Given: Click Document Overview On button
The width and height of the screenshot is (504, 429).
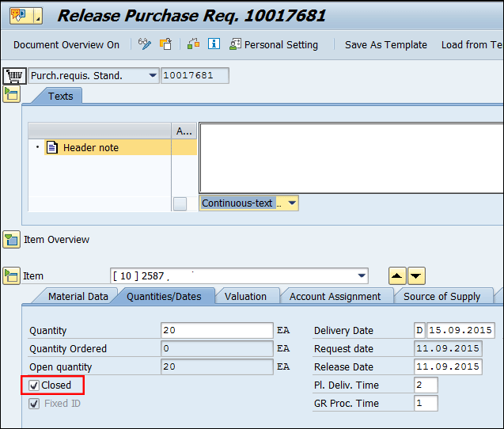Looking at the screenshot, I should (x=66, y=45).
